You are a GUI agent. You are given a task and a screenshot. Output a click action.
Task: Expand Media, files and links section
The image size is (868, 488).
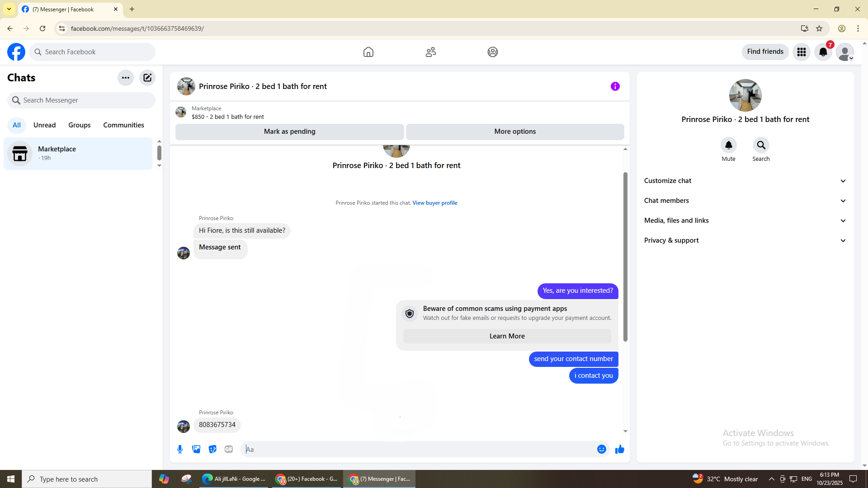(x=745, y=221)
